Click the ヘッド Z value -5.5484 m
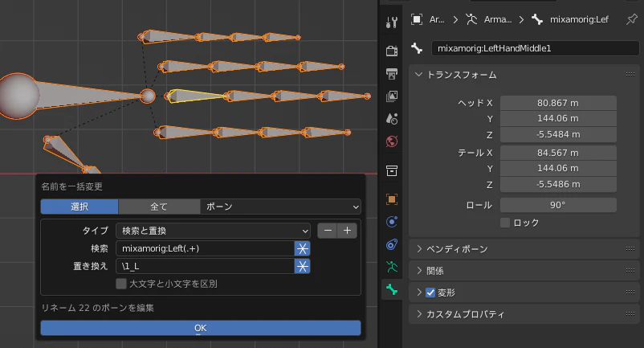This screenshot has width=644, height=348. click(x=558, y=135)
